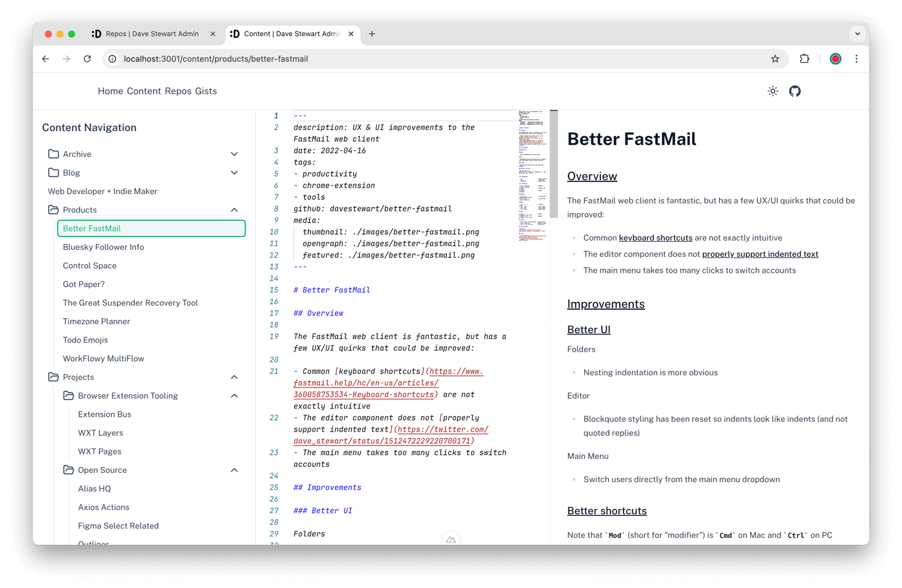Click the browser reload button
This screenshot has width=902, height=588.
point(87,59)
